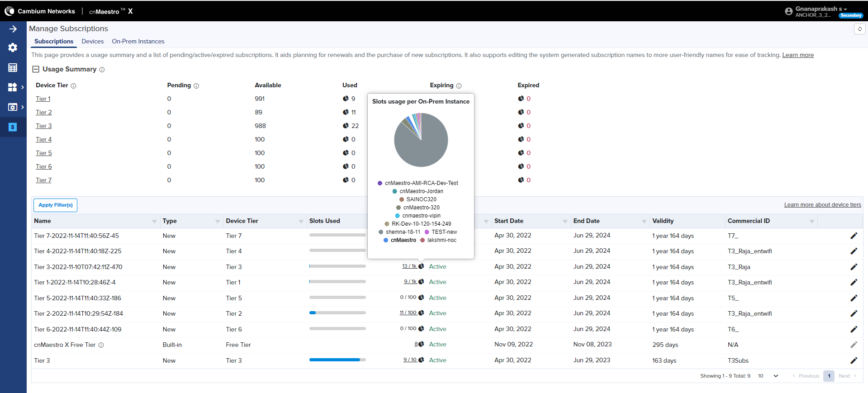Click the Next page button
This screenshot has width=868, height=393.
[x=847, y=376]
